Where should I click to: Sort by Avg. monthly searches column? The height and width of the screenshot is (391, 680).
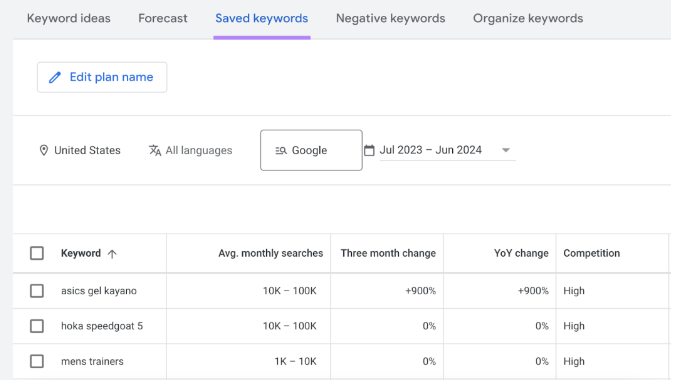[x=271, y=253]
